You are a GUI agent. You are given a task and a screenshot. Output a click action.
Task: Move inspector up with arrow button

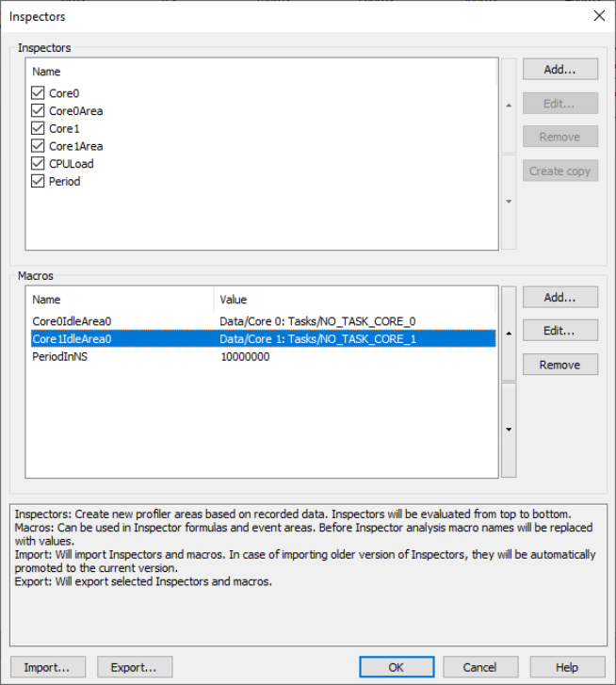(x=509, y=106)
